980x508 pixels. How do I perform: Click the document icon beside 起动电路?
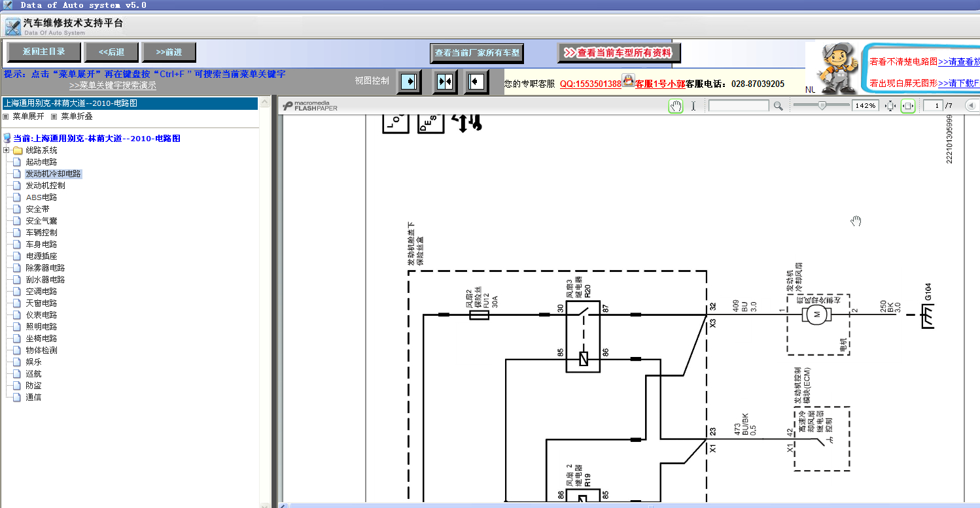pyautogui.click(x=18, y=162)
